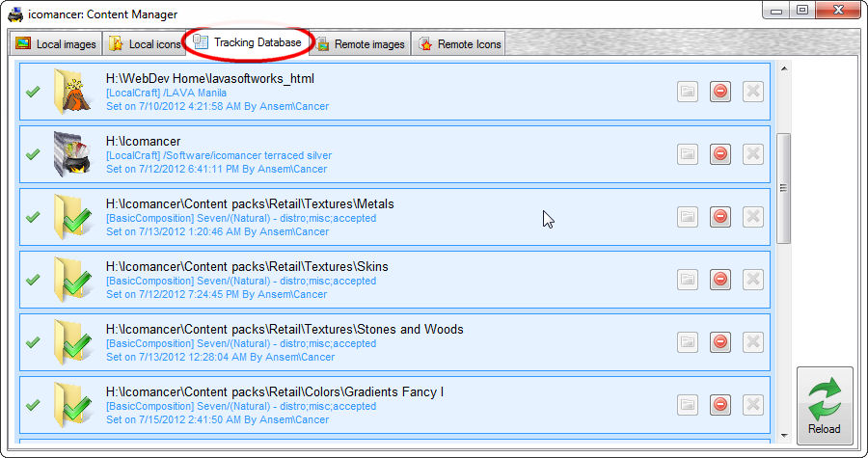The height and width of the screenshot is (458, 868).
Task: Click the open-folder icon for Textures\Skins
Action: 688,280
